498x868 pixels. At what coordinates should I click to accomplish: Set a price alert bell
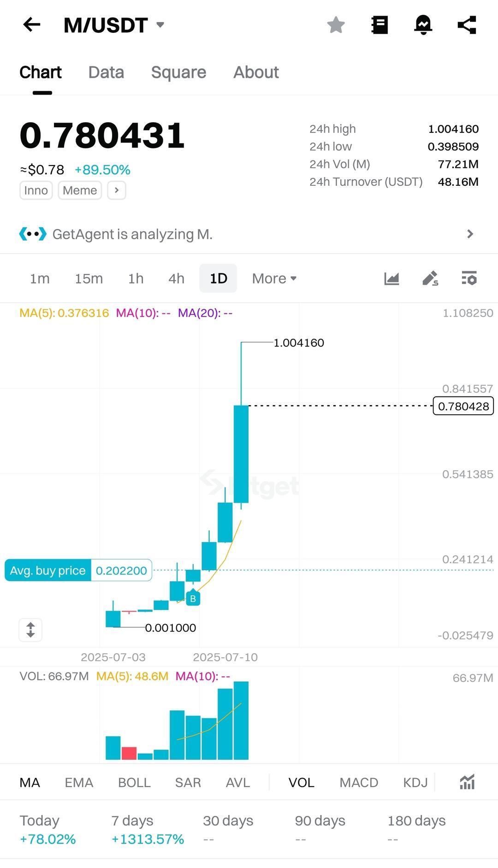point(423,25)
